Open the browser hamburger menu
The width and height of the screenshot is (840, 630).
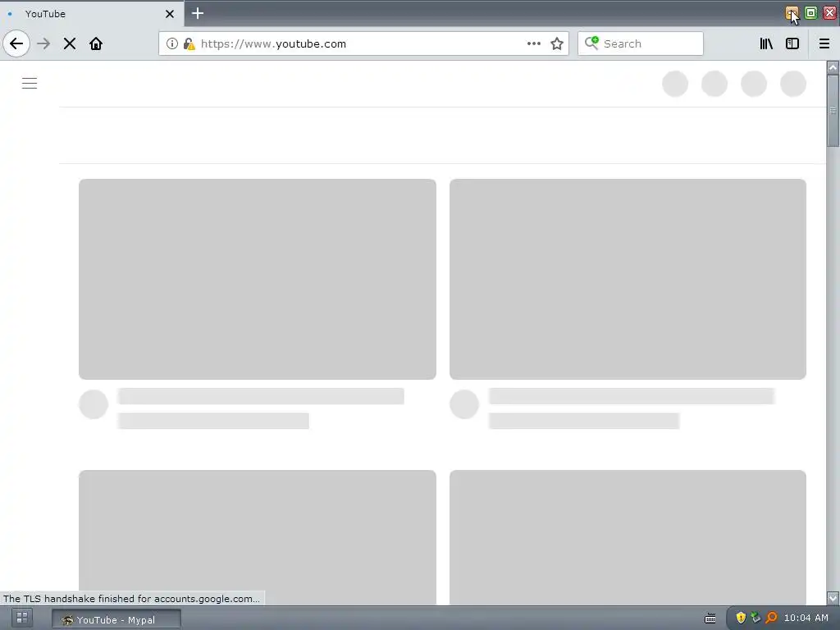click(824, 43)
